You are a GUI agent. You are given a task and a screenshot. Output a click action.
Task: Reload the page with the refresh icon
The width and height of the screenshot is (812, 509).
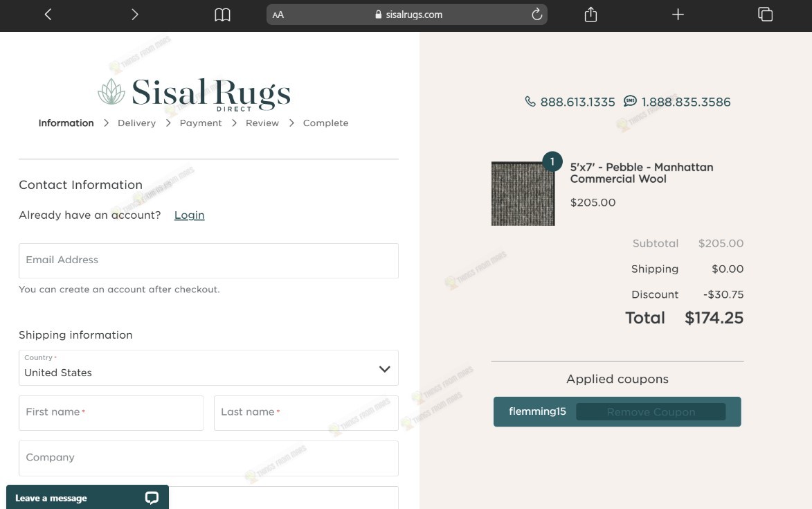click(x=537, y=15)
